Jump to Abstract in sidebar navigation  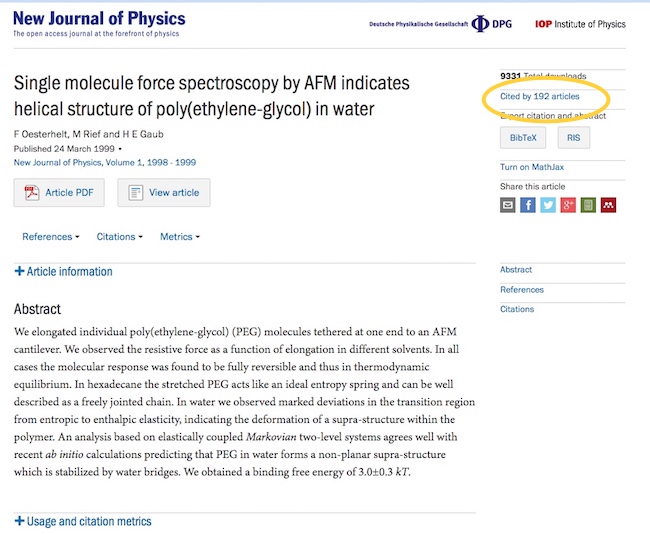click(516, 270)
